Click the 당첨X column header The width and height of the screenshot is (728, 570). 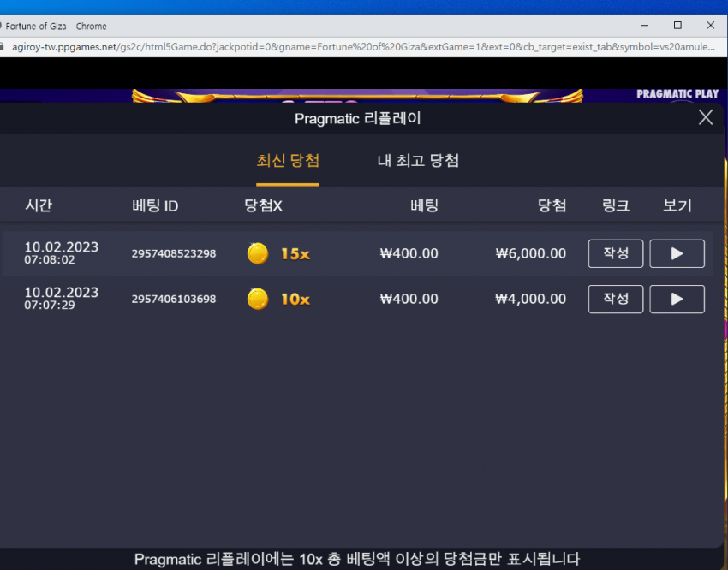tap(263, 205)
